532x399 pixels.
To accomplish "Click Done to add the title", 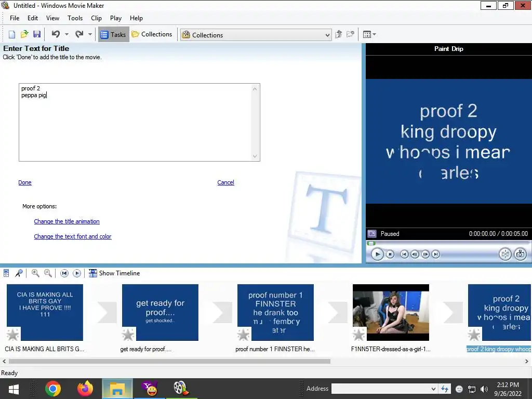I will click(x=25, y=182).
